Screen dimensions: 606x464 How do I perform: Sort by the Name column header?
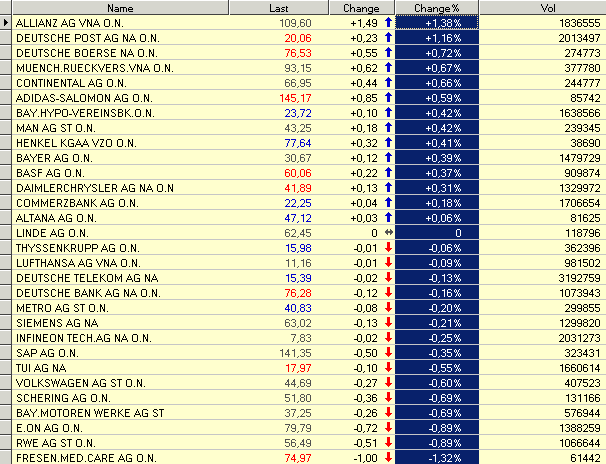(x=121, y=8)
